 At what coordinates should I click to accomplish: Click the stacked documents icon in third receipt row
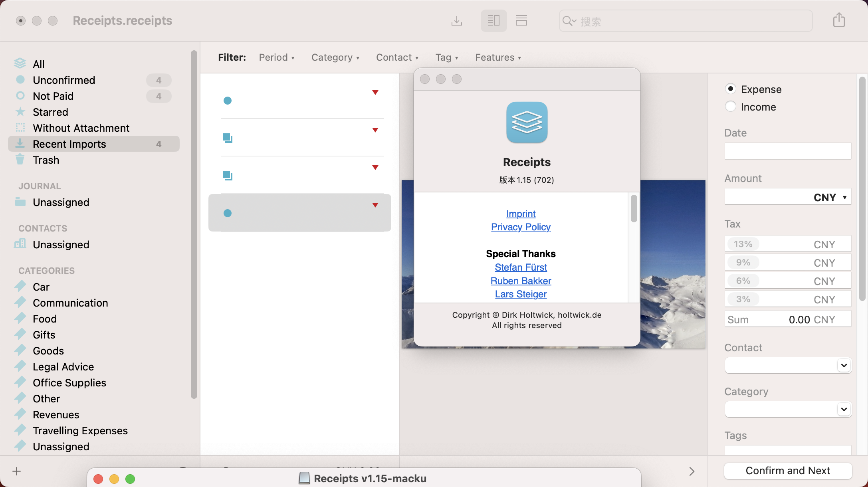pos(228,176)
